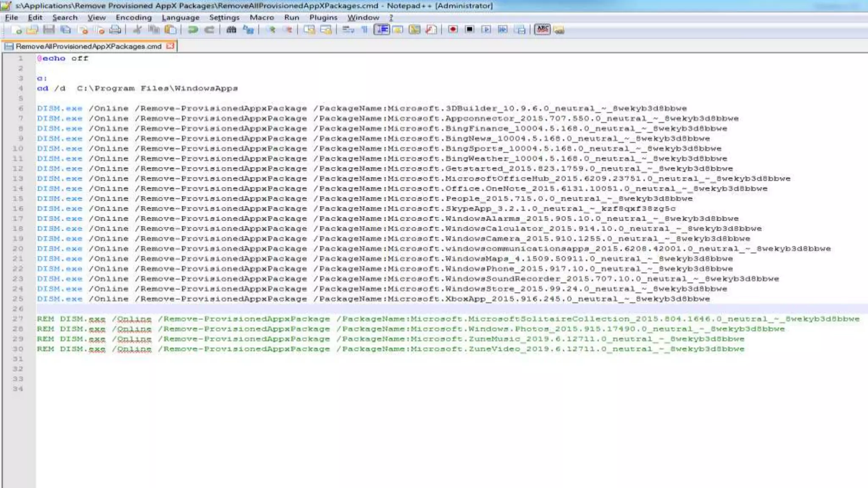
Task: Toggle the ABC spell check button
Action: tap(542, 30)
